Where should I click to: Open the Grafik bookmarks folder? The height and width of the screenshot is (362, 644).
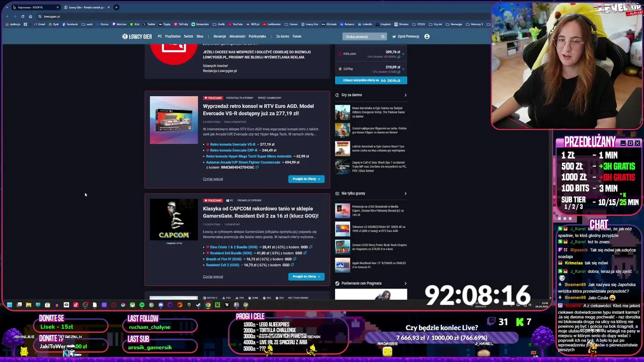tap(219, 24)
